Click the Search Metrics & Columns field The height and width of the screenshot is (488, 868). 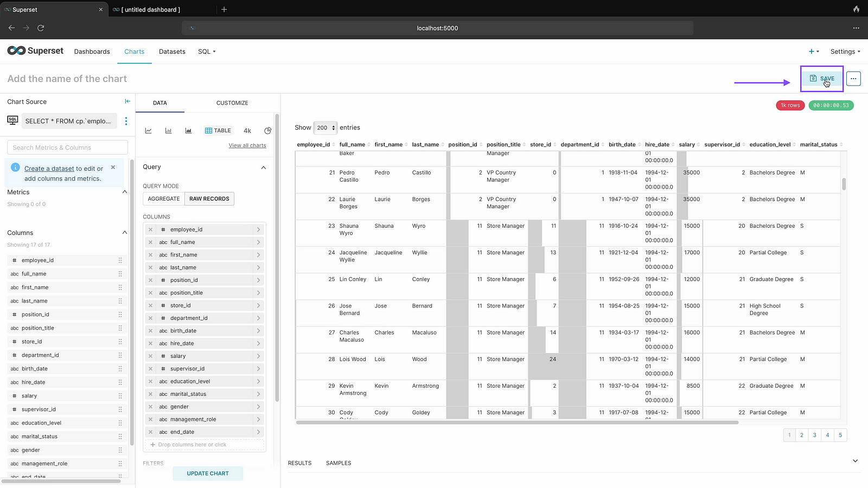(x=67, y=147)
